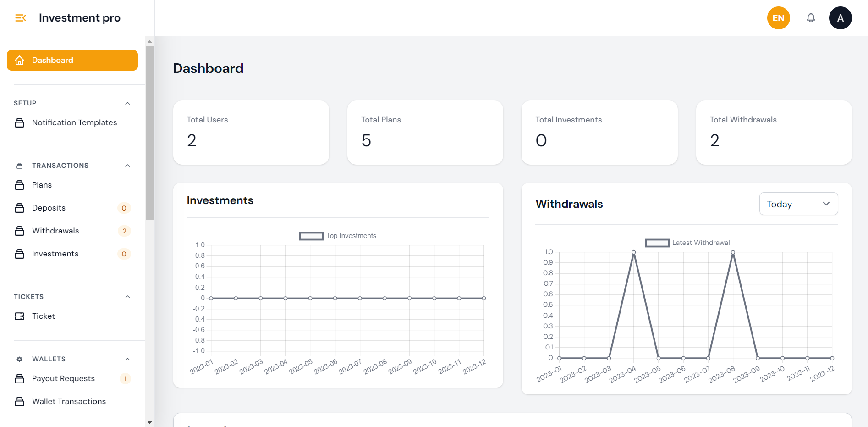Screen dimensions: 868x427
Task: Collapse the Wallets section chevron
Action: 128,359
